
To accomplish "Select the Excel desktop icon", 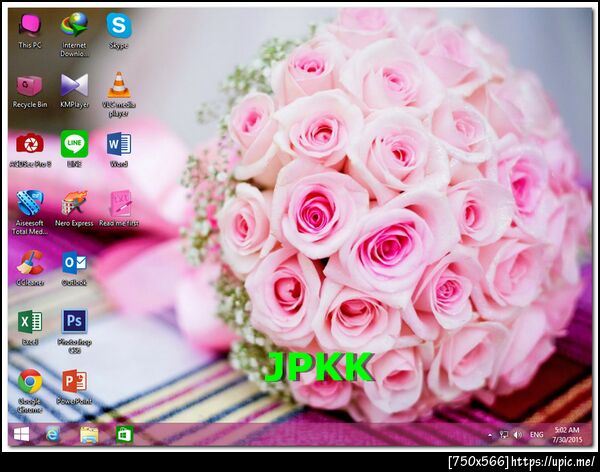I will click(30, 328).
